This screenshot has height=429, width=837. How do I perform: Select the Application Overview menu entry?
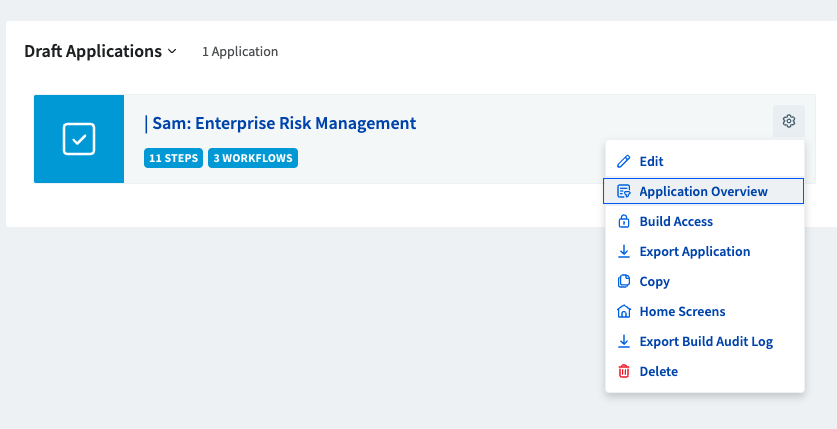703,191
